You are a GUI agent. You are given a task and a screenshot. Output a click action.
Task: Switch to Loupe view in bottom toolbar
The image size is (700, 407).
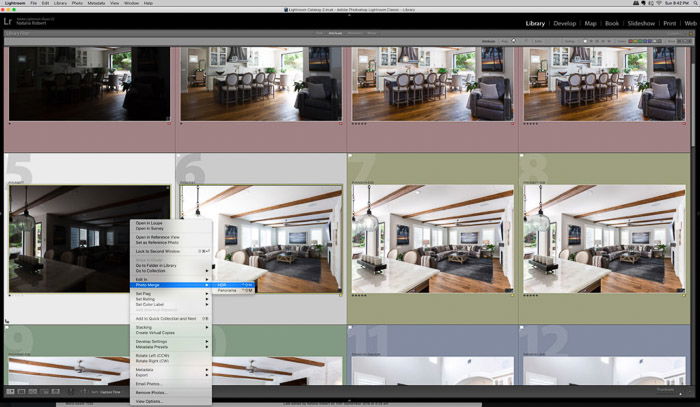click(x=21, y=391)
